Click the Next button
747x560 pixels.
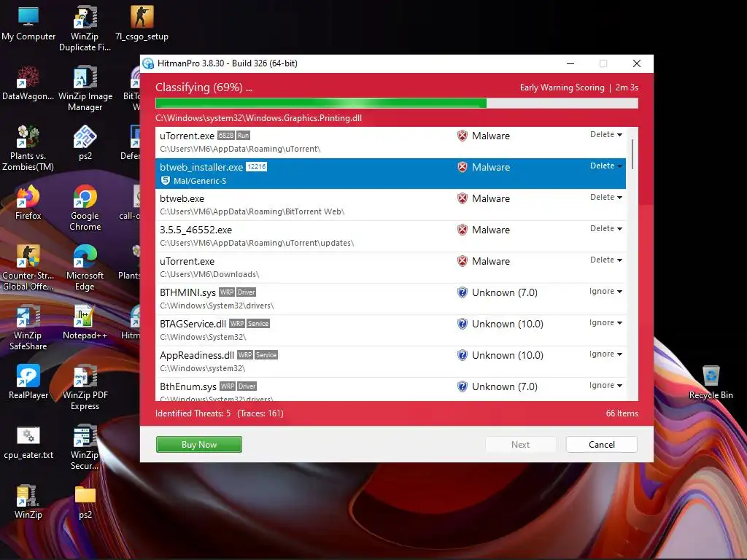[x=520, y=444]
